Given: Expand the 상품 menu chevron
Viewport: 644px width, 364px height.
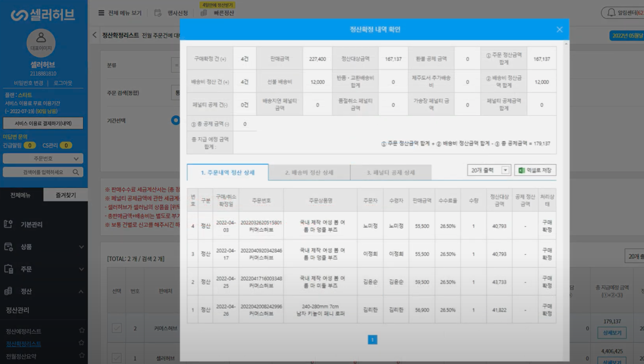Looking at the screenshot, I should click(81, 247).
